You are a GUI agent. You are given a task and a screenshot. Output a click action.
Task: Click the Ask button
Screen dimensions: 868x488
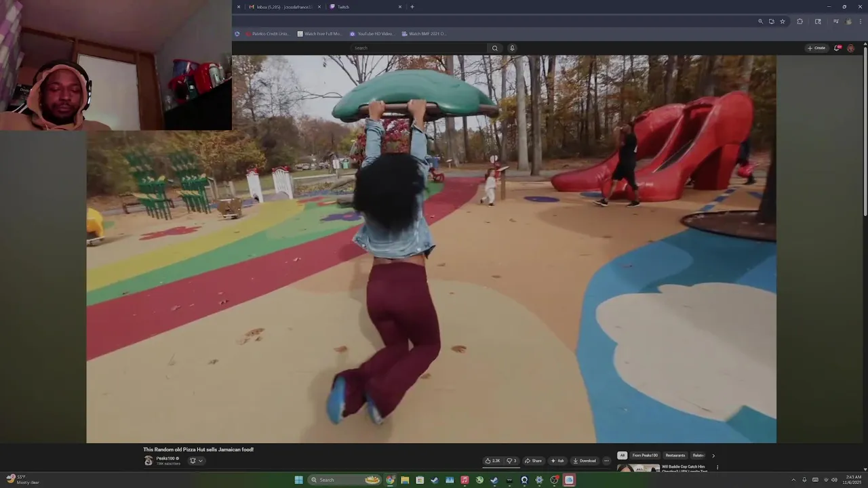click(557, 461)
